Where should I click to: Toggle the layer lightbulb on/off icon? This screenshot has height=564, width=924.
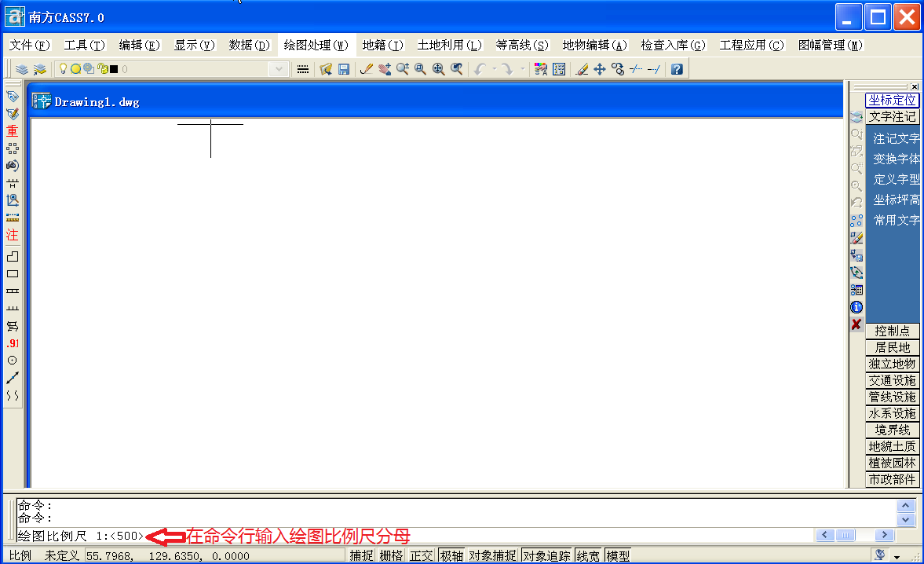[63, 68]
